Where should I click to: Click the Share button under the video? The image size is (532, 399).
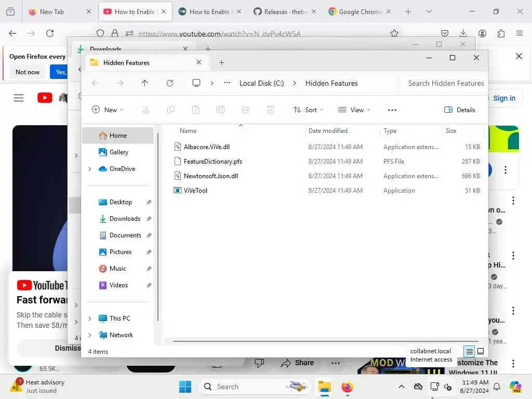pos(298,363)
